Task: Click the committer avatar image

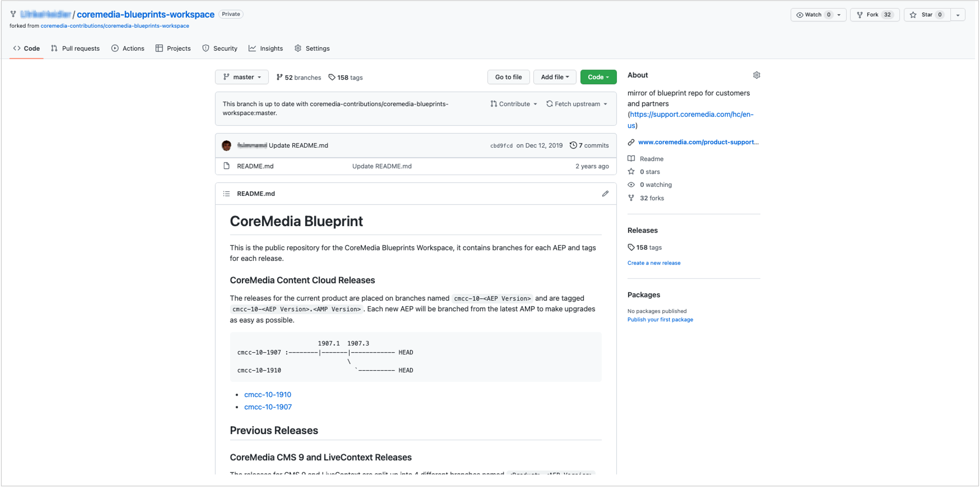Action: [x=226, y=145]
